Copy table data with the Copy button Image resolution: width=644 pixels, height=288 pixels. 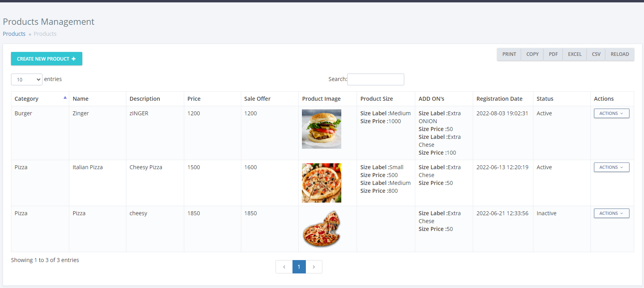click(x=532, y=54)
